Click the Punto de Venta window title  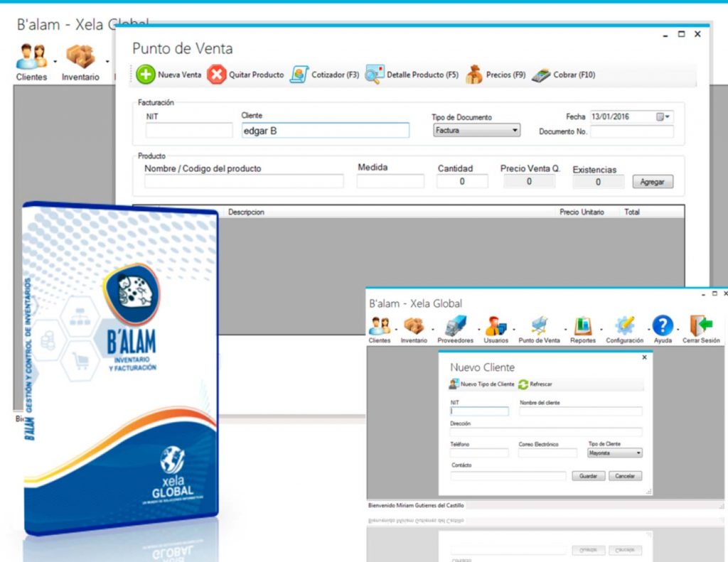(x=183, y=48)
